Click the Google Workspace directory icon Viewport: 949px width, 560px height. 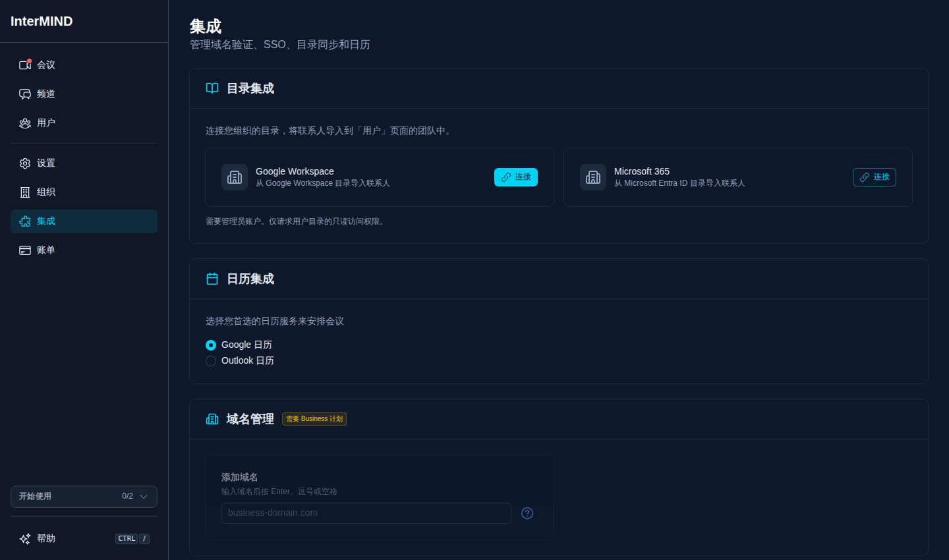pyautogui.click(x=235, y=177)
